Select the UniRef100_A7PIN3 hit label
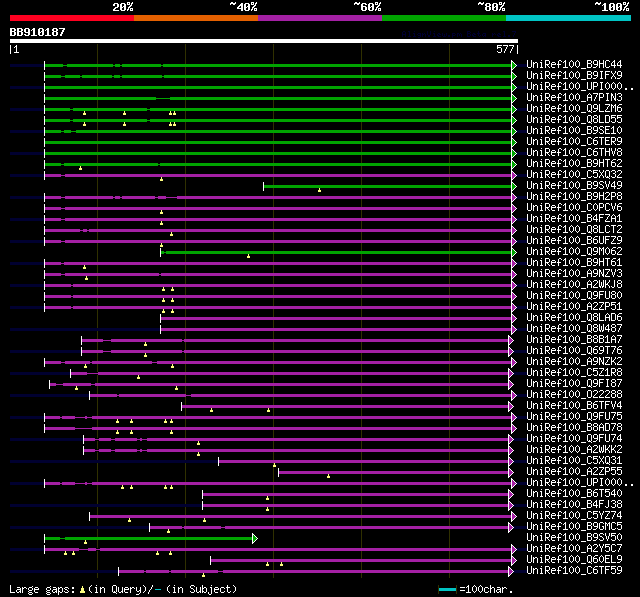This screenshot has height=597, width=640. tap(574, 98)
